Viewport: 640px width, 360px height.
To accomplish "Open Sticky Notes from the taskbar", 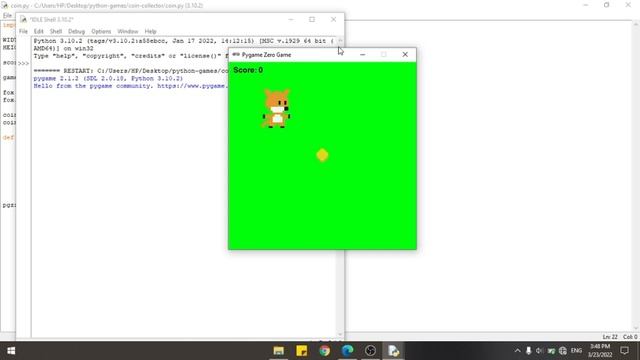I will (302, 351).
